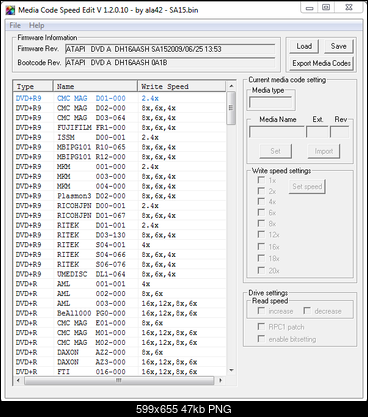The height and width of the screenshot is (417, 368).
Task: Select the RITEK S06-076 row
Action: tap(120, 264)
